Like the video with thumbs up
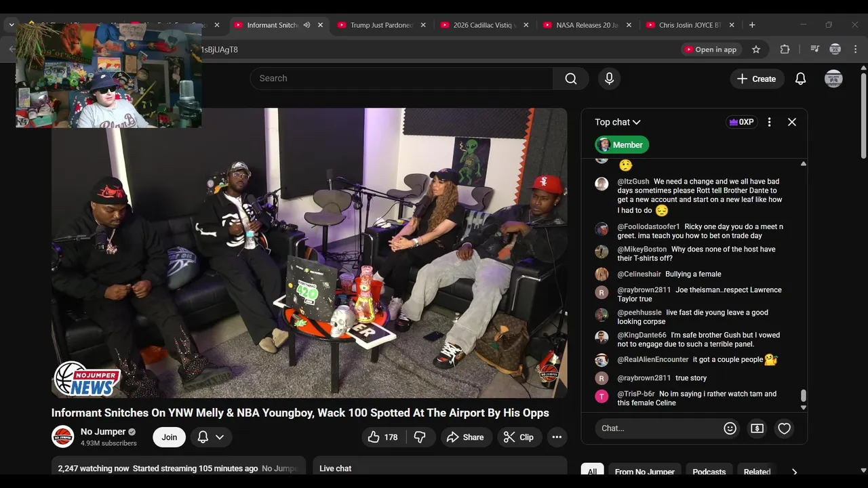Image resolution: width=868 pixels, height=488 pixels. pyautogui.click(x=382, y=437)
